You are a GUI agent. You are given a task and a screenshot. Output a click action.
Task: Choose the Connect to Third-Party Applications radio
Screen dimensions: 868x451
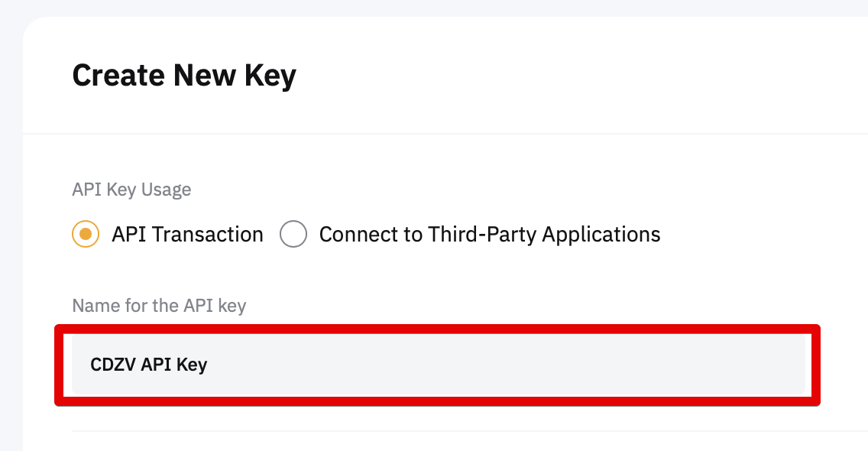tap(293, 234)
